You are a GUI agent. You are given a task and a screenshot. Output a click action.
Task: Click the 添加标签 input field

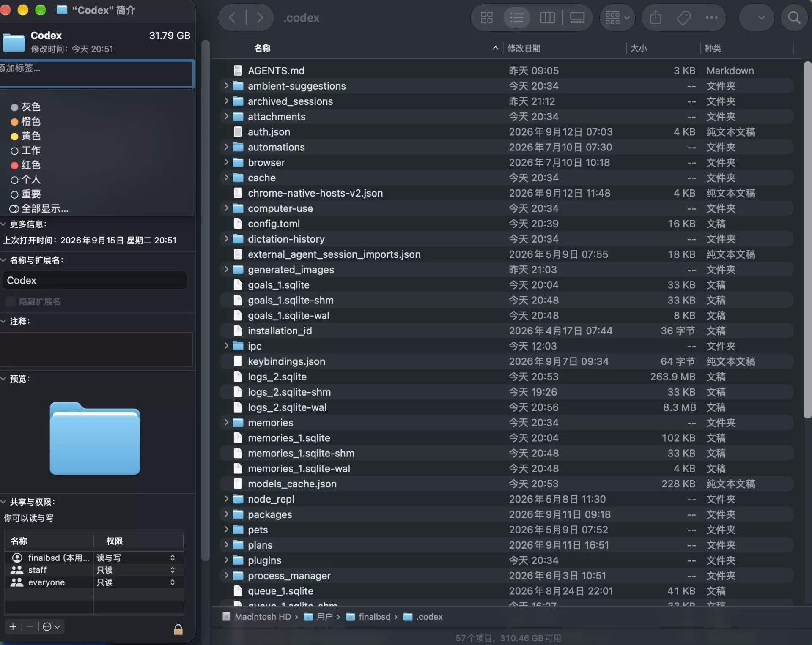pyautogui.click(x=96, y=74)
